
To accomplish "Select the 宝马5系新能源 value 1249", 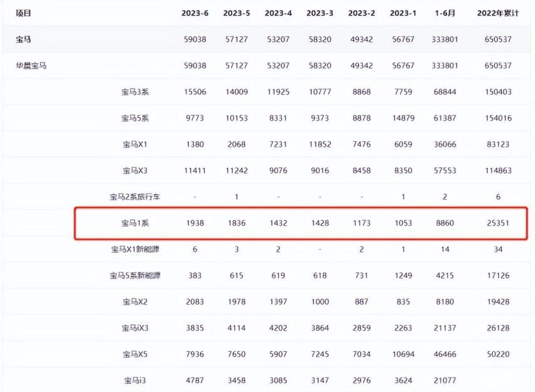I will pyautogui.click(x=403, y=275).
